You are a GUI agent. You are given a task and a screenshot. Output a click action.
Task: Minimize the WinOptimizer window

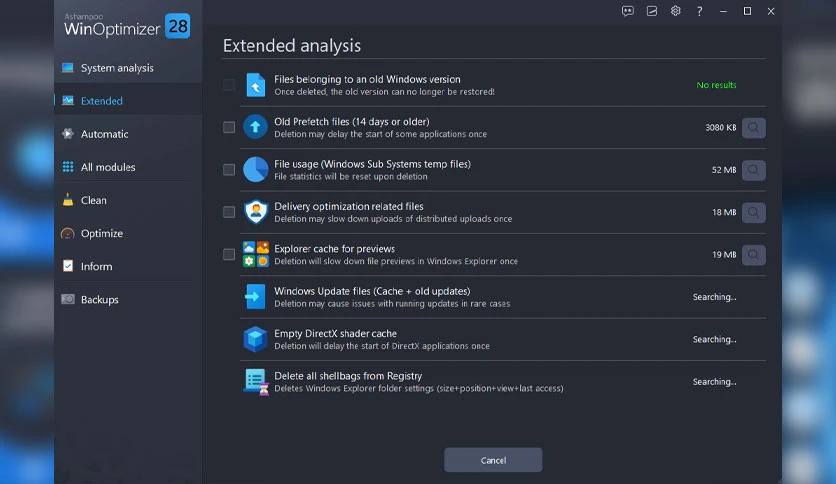click(723, 11)
